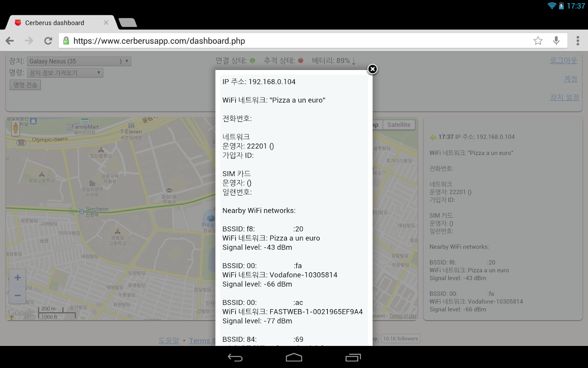View site security via the padlock icon
The image size is (588, 368).
coord(66,40)
